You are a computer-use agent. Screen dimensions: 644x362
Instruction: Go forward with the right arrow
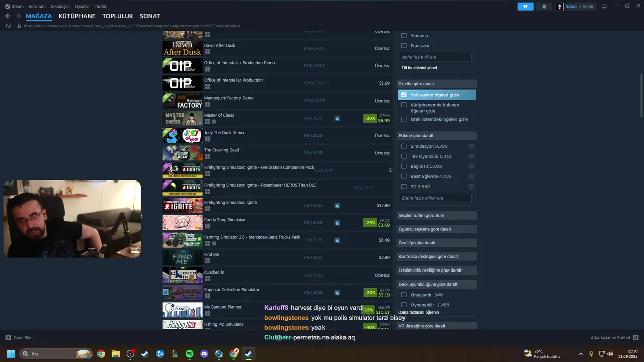[18, 16]
